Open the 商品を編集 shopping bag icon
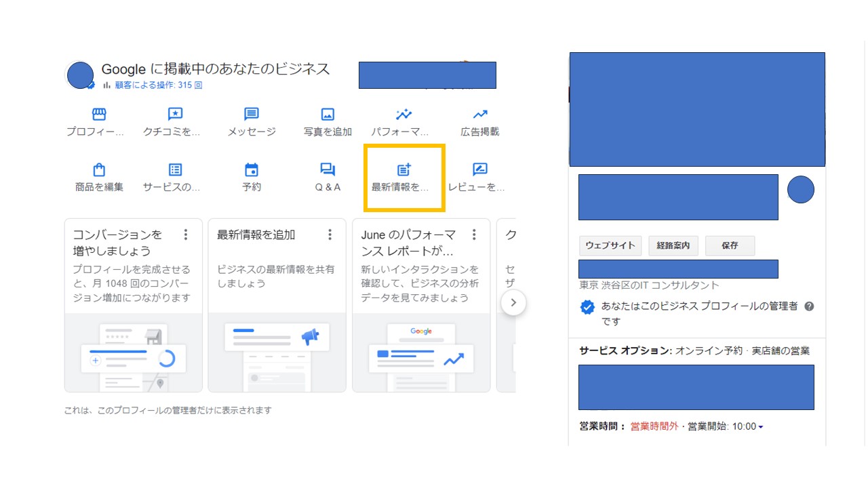 coord(99,169)
